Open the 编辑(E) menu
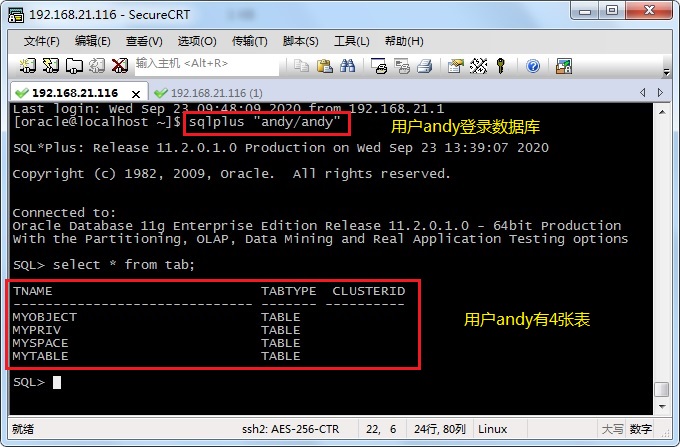Screen dimensions: 680x447 (x=92, y=42)
